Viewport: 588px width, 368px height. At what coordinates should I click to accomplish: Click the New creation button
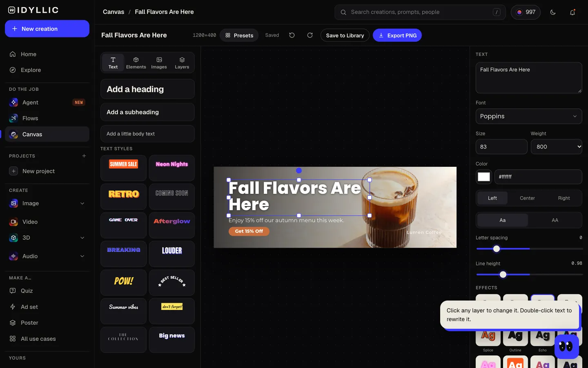click(x=47, y=29)
